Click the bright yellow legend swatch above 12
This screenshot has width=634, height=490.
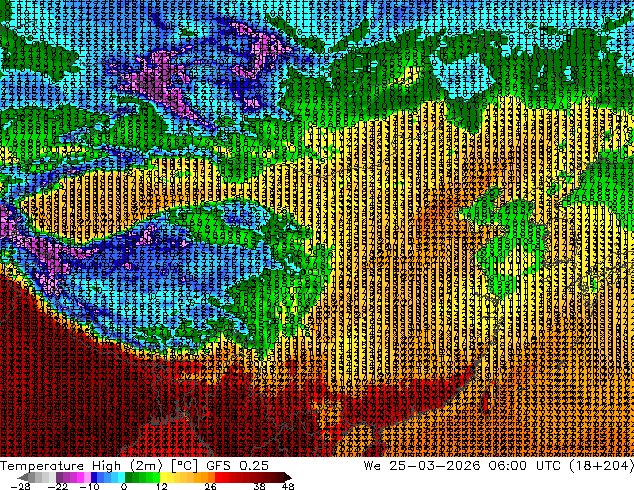163,477
